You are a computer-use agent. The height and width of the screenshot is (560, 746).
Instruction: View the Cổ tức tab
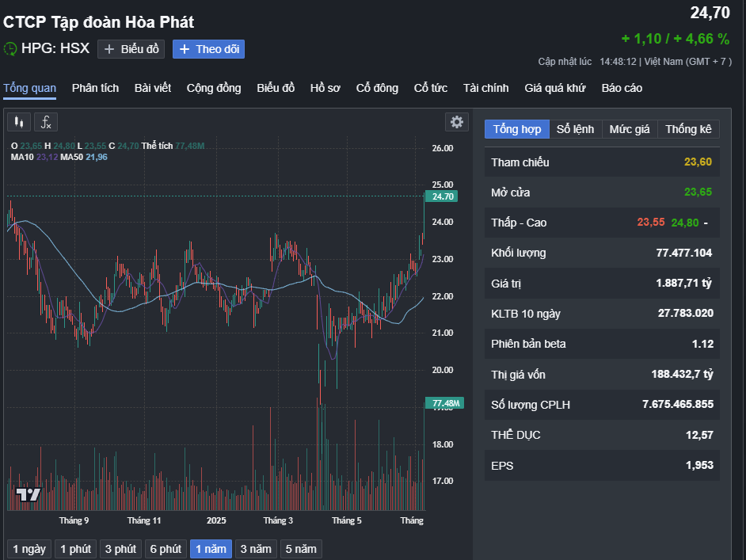[x=431, y=88]
